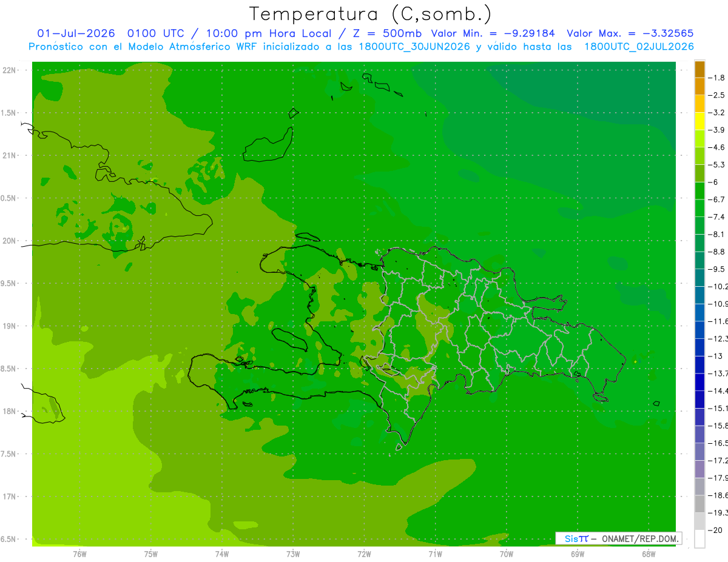
Task: Click the 18N latitude axis label
Action: (x=10, y=412)
